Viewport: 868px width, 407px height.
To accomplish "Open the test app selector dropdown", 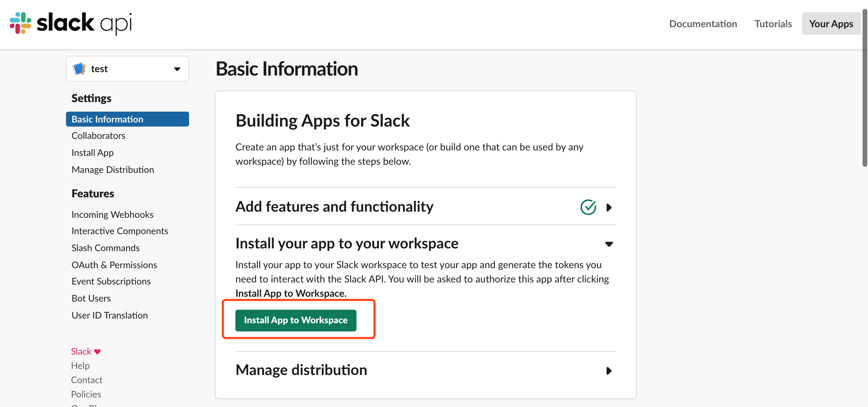I will click(177, 69).
